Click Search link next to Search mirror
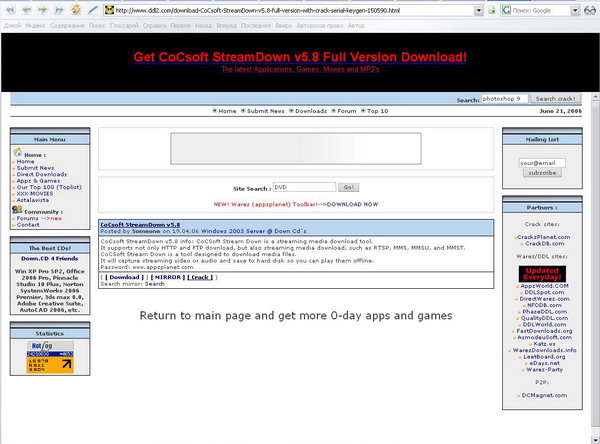 pyautogui.click(x=155, y=284)
